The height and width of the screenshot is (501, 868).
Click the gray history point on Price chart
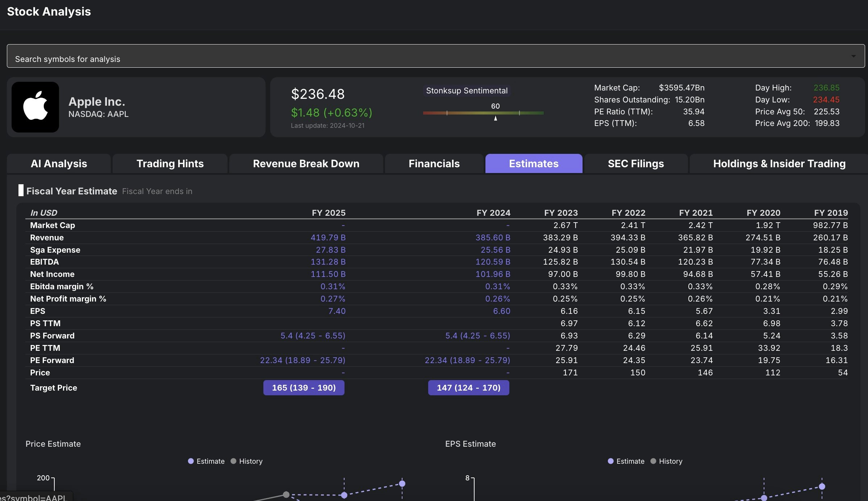coord(286,494)
